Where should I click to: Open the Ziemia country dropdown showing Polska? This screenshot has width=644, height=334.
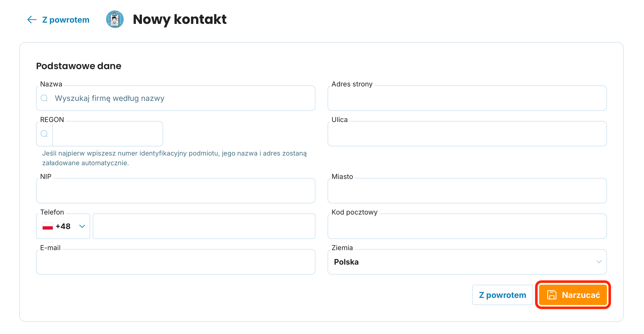click(467, 262)
